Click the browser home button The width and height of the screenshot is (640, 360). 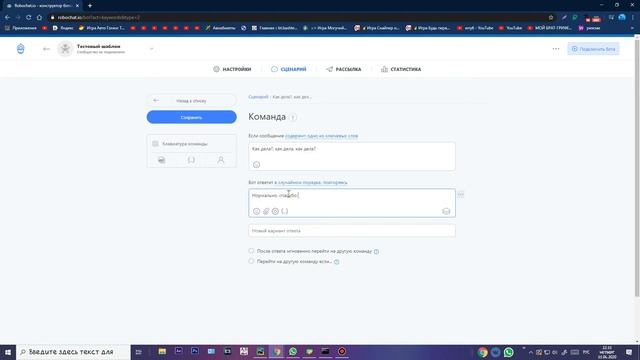[39, 18]
